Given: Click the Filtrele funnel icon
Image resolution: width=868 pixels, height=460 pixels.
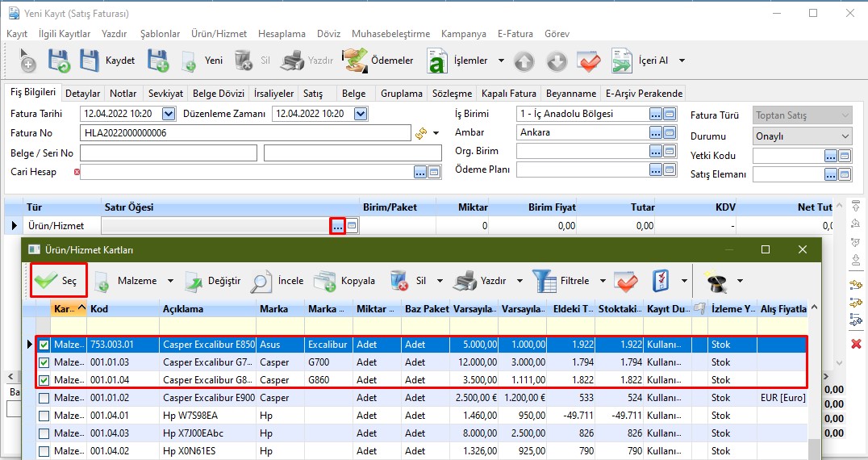Looking at the screenshot, I should pyautogui.click(x=545, y=281).
